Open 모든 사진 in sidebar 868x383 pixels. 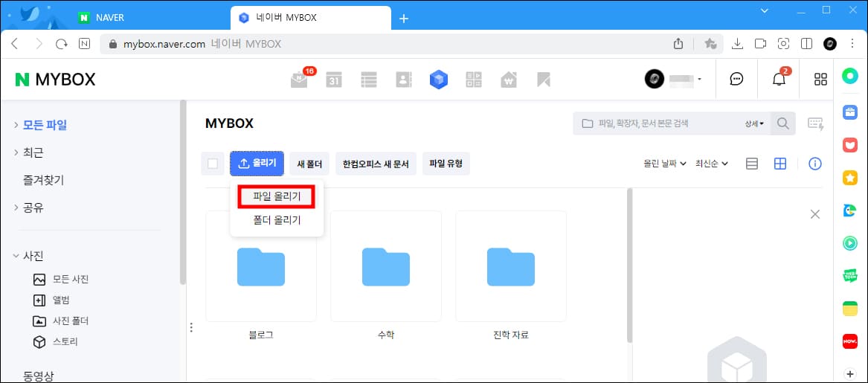(x=71, y=280)
